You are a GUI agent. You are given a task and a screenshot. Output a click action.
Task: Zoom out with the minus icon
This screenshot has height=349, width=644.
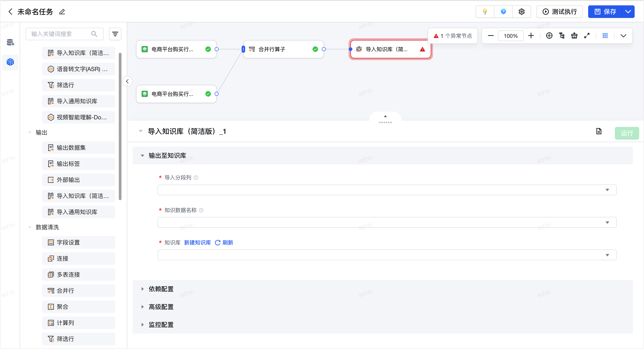[491, 36]
